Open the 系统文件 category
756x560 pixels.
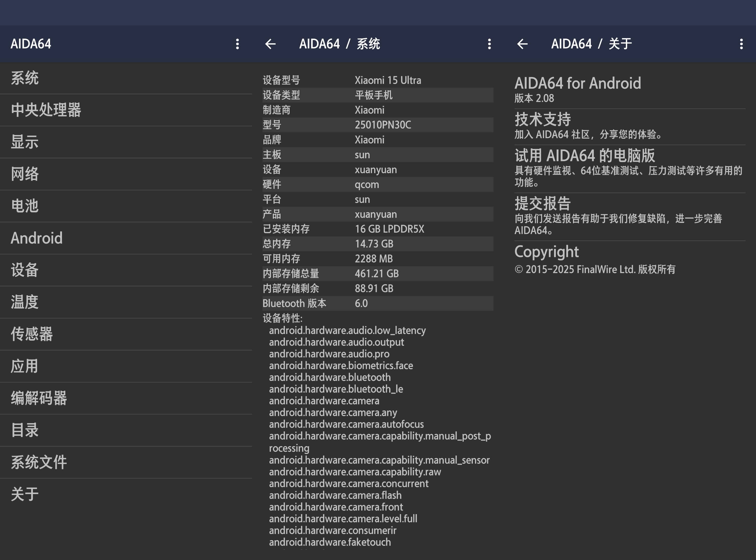coord(126,462)
